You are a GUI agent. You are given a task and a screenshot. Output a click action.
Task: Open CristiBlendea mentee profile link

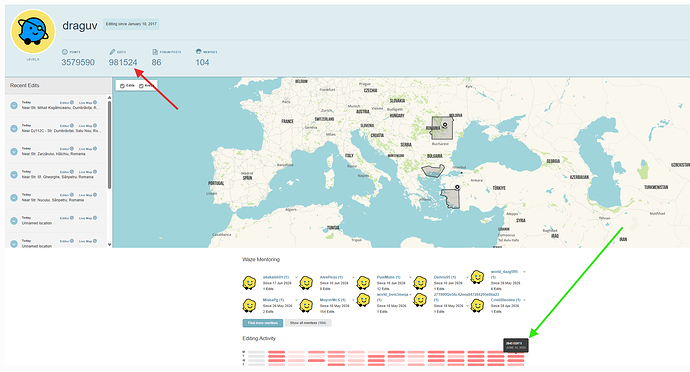(x=506, y=300)
